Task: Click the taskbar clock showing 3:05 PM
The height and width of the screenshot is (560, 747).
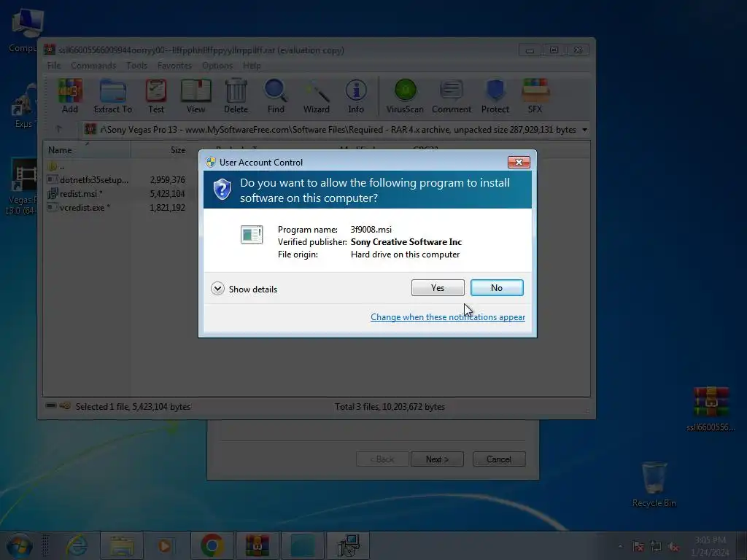Action: click(x=710, y=546)
